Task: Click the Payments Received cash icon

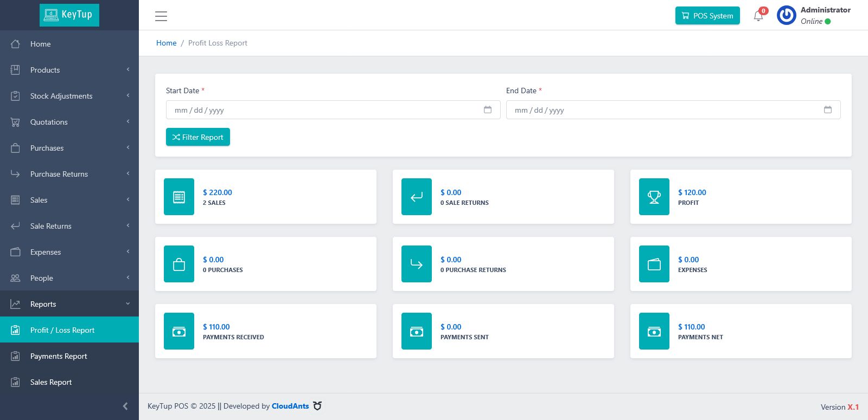Action: pos(179,331)
